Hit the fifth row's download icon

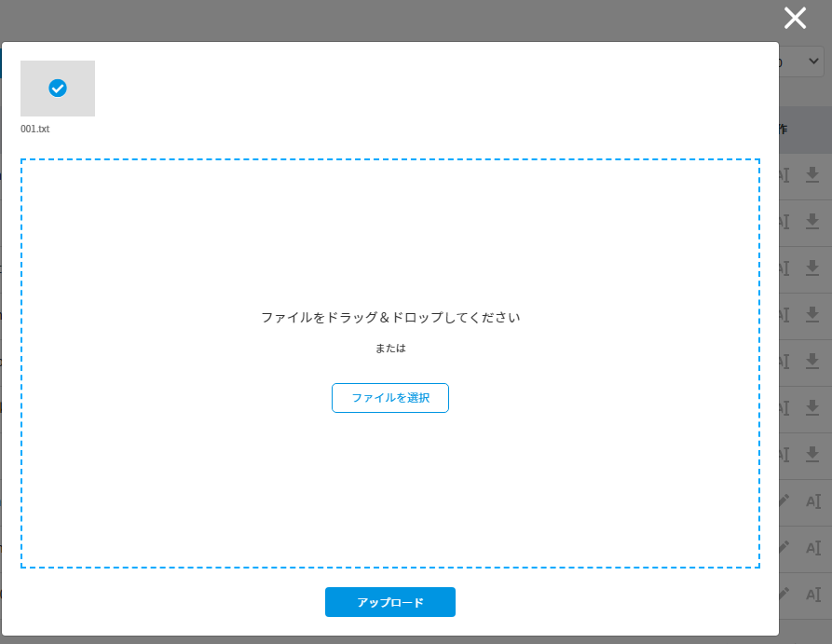coord(812,361)
